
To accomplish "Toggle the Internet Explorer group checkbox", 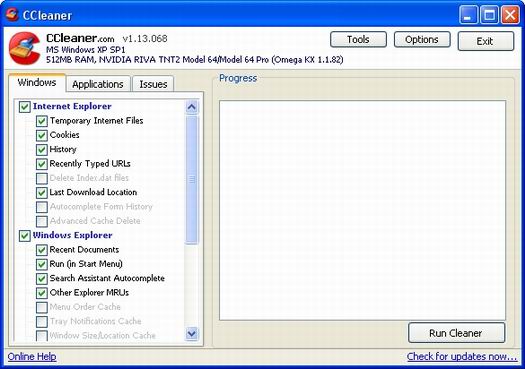I will point(24,107).
